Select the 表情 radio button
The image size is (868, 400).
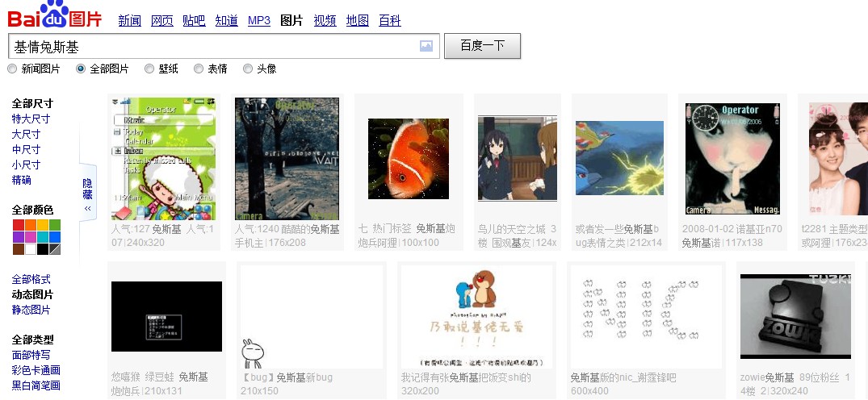[198, 69]
